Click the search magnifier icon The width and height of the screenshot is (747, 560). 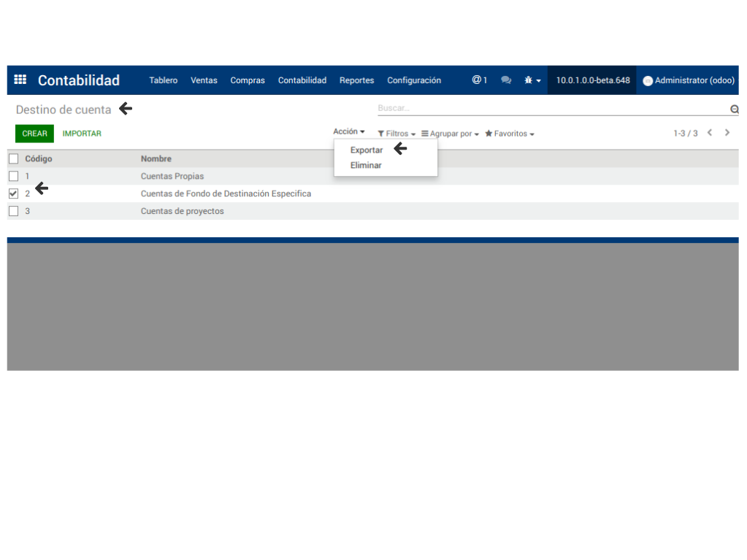click(734, 110)
